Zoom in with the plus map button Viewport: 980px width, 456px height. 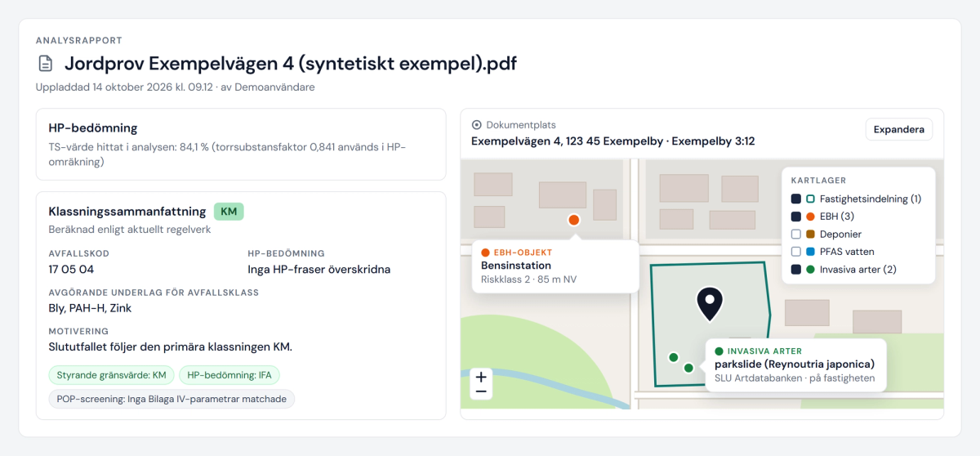pyautogui.click(x=481, y=378)
